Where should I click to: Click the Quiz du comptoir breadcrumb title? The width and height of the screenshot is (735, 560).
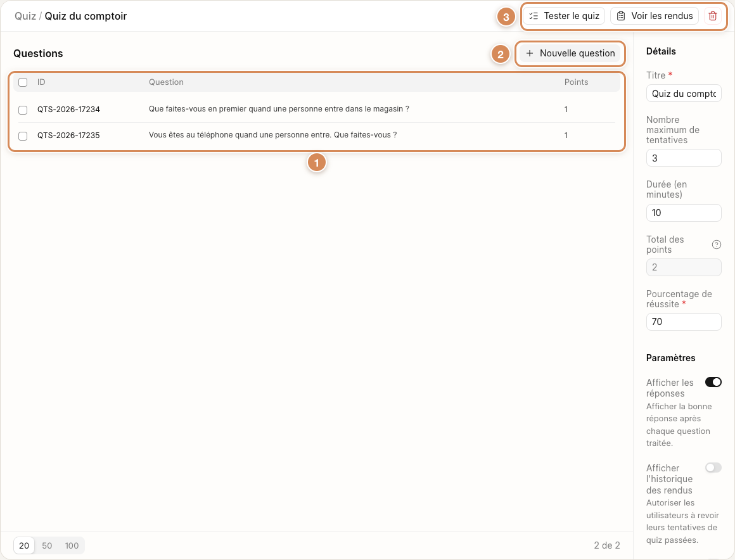coord(86,16)
